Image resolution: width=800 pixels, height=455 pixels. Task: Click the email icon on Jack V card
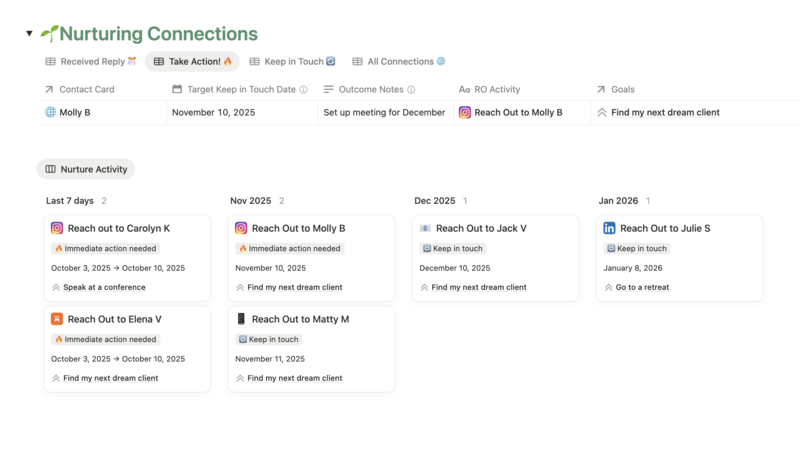tap(425, 228)
